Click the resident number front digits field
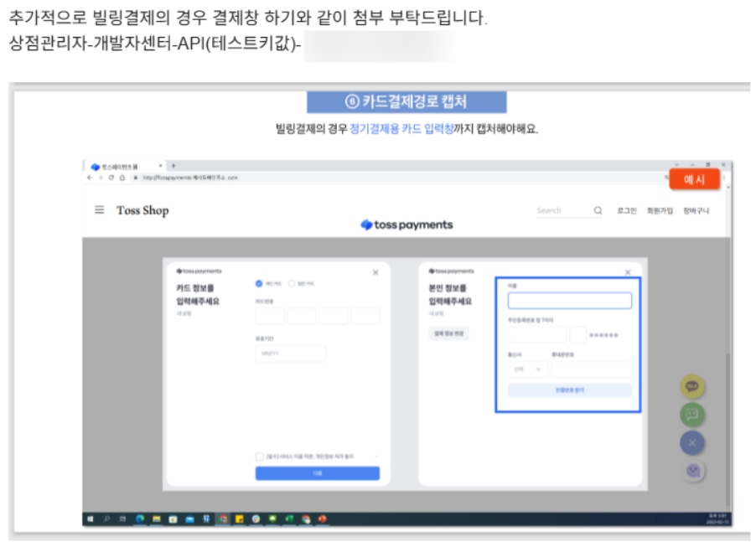The height and width of the screenshot is (542, 756). pos(537,334)
